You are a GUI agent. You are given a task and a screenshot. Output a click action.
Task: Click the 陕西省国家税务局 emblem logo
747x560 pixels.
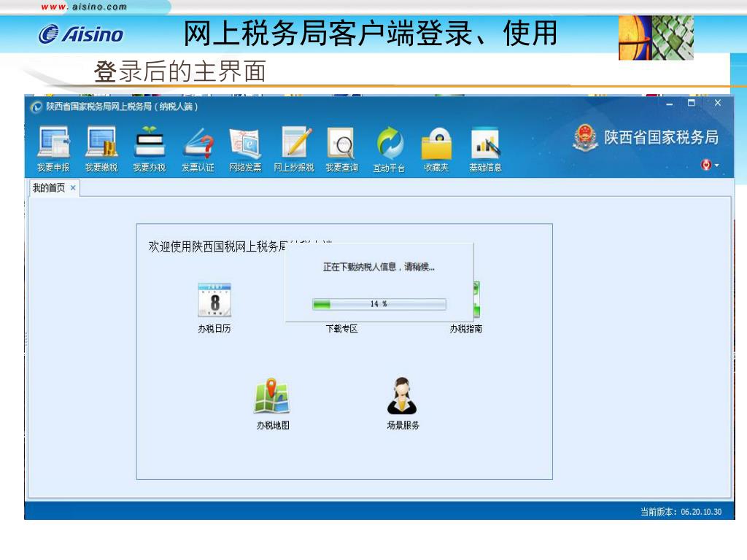click(x=585, y=138)
